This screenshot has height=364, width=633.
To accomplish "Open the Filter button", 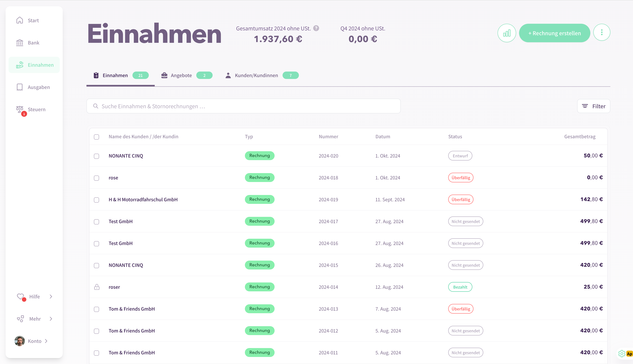I will point(593,106).
